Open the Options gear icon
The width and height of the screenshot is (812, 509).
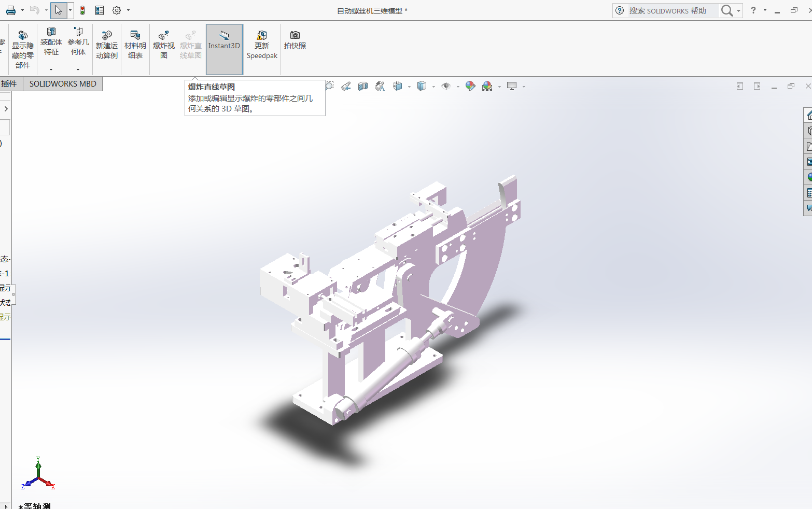tap(117, 10)
